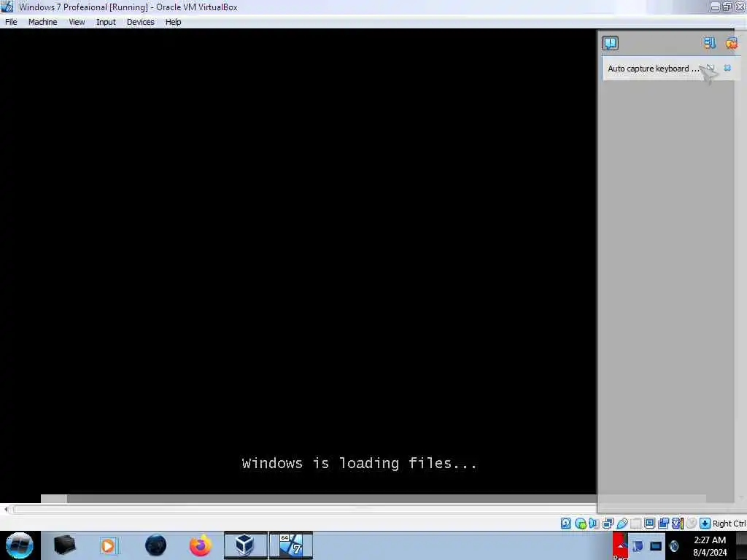The image size is (747, 560).
Task: Open the dark sphere taskbar app
Action: coord(156,545)
